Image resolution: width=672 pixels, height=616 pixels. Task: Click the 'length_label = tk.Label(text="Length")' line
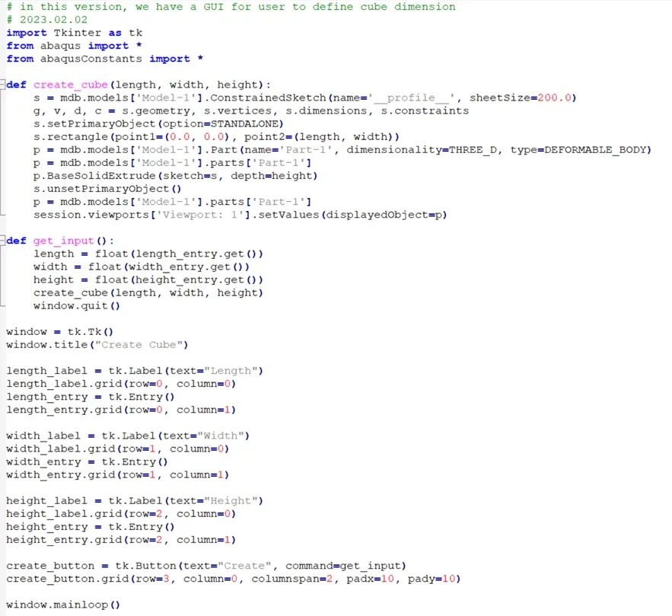(x=135, y=371)
